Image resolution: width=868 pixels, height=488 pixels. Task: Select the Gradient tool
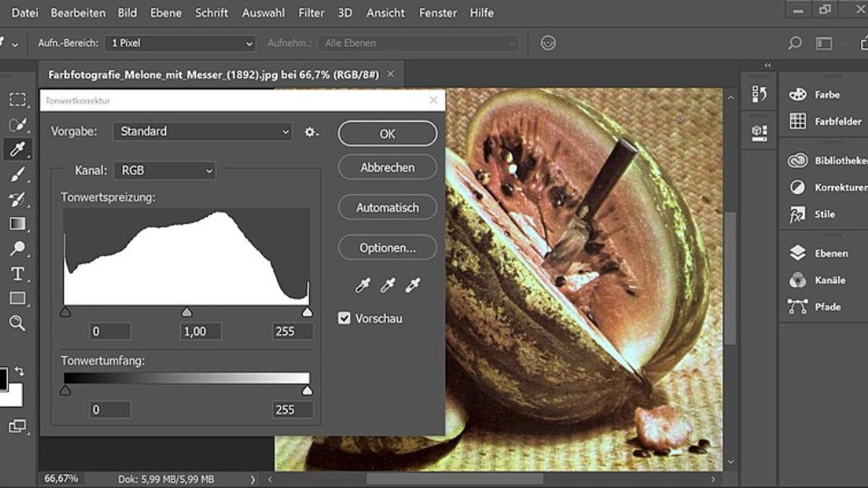(x=17, y=224)
